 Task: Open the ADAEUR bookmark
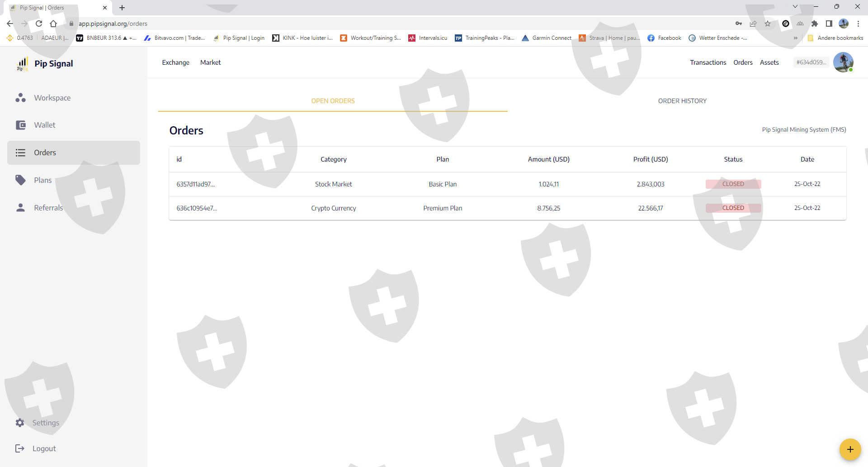(55, 38)
